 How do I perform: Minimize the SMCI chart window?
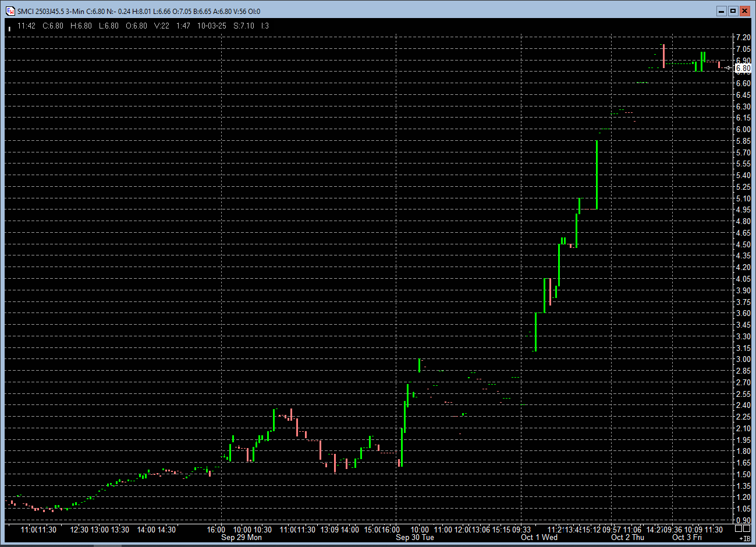722,11
